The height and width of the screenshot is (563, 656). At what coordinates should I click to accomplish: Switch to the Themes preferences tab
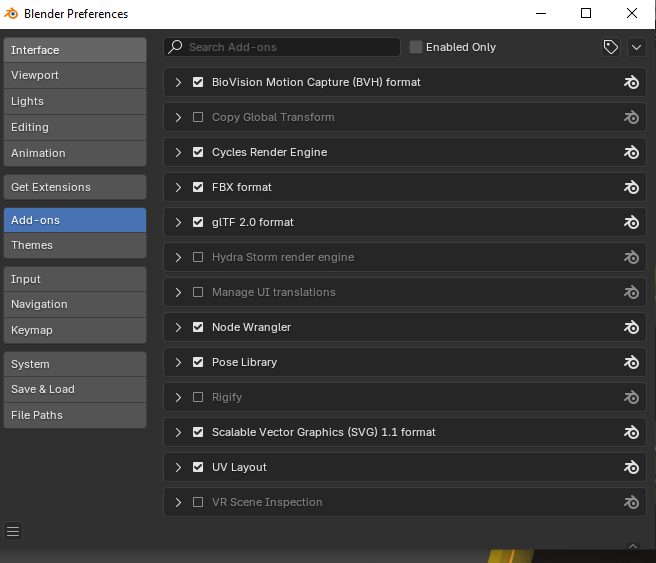pos(74,245)
